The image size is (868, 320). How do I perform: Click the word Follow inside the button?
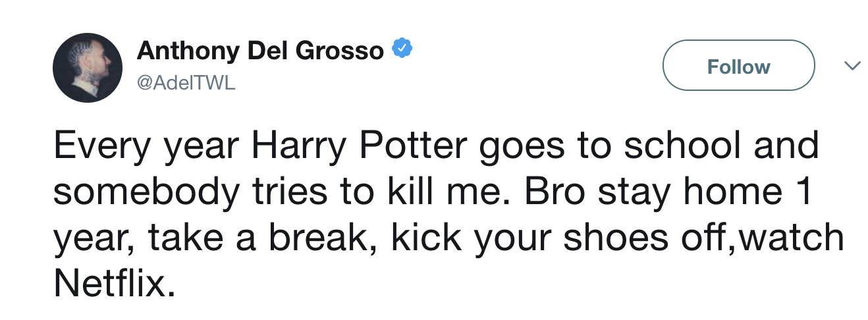pyautogui.click(x=738, y=67)
